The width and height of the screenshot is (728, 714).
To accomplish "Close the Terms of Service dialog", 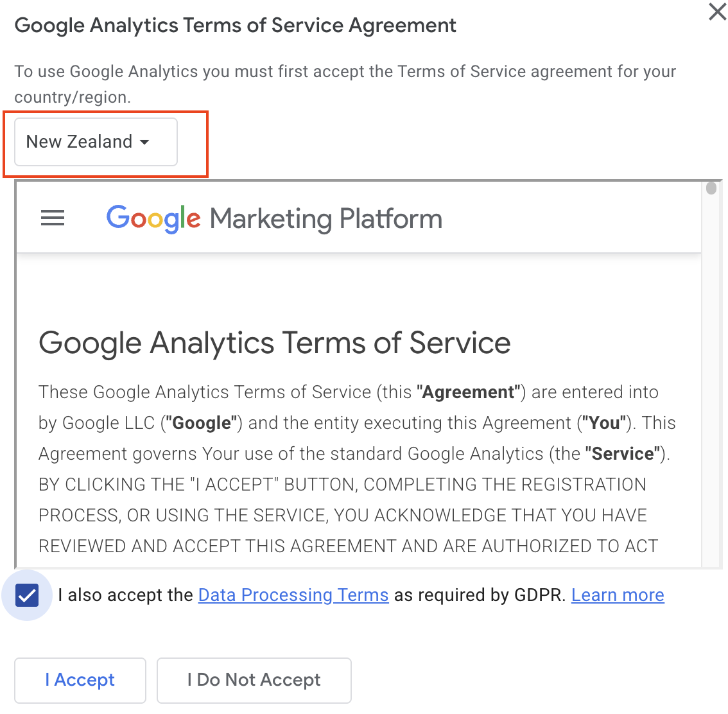I will tap(717, 12).
